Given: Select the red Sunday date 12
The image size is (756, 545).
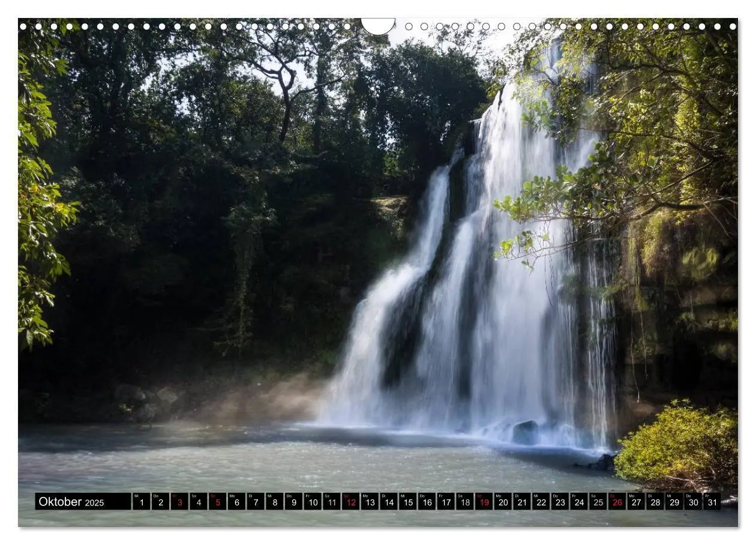Looking at the screenshot, I should pos(350,502).
